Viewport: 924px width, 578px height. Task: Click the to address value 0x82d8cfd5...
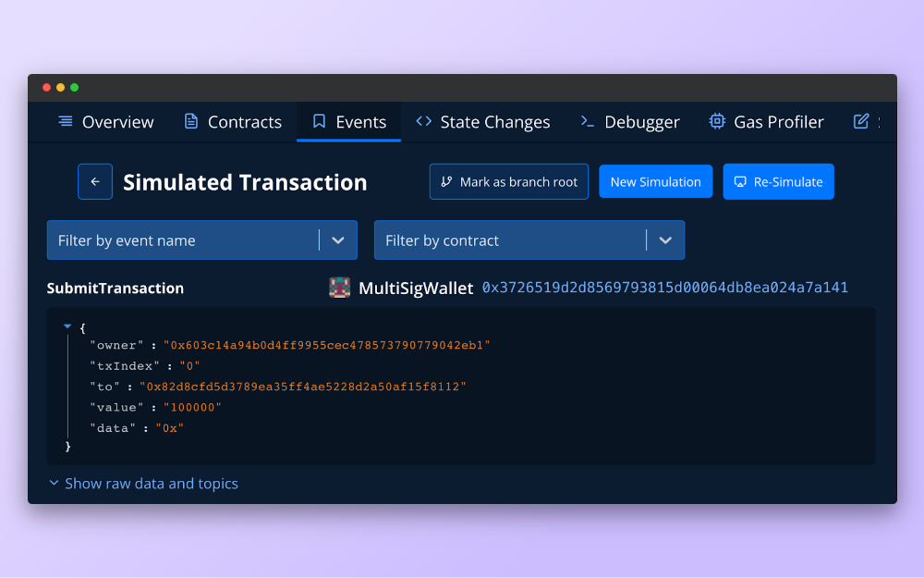[303, 387]
